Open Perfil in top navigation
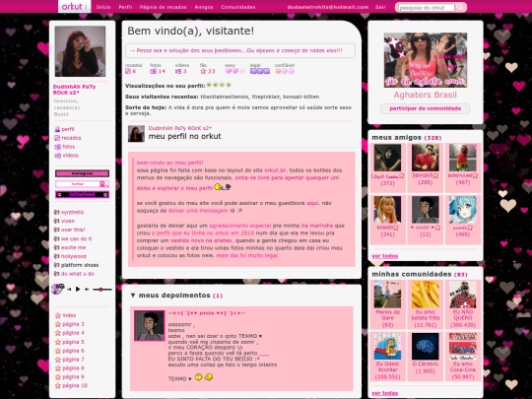532x399 pixels. coord(125,7)
